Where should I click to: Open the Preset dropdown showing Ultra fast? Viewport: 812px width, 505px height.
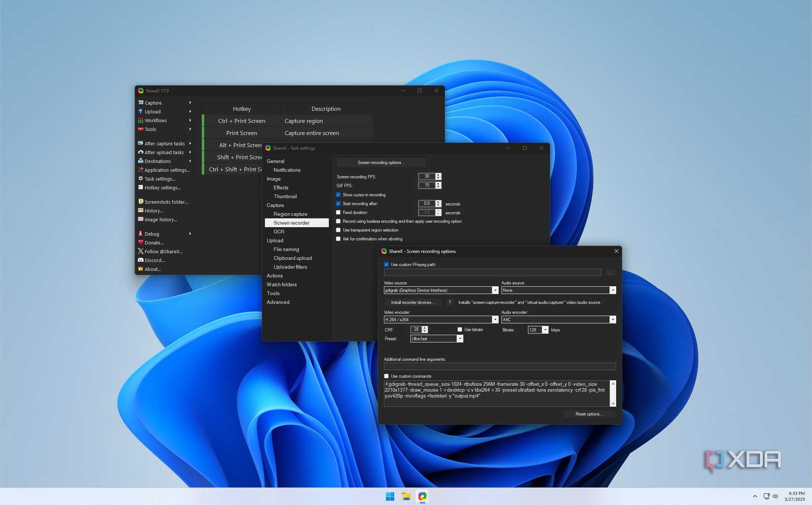pos(460,338)
